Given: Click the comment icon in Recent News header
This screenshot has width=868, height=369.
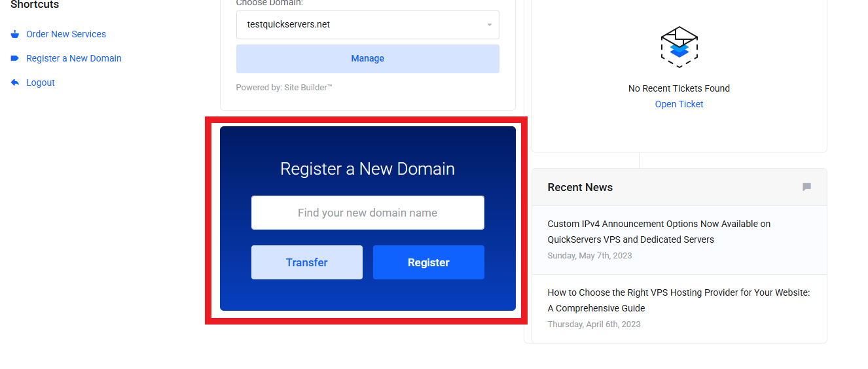Looking at the screenshot, I should (806, 187).
